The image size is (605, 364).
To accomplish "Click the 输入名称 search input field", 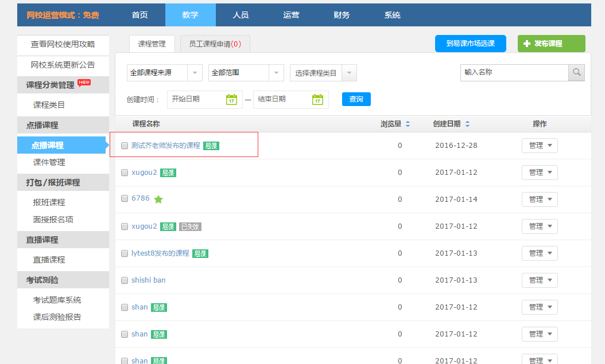I will (x=514, y=73).
